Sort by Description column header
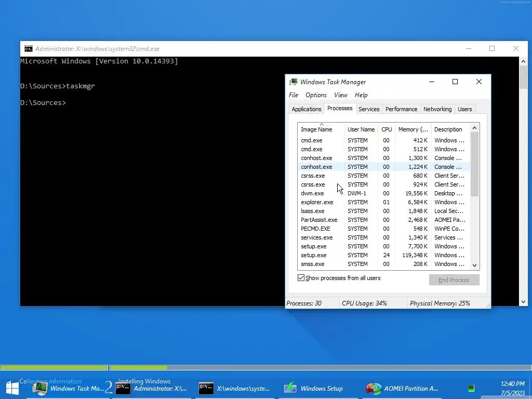Image resolution: width=532 pixels, height=399 pixels. coord(450,129)
